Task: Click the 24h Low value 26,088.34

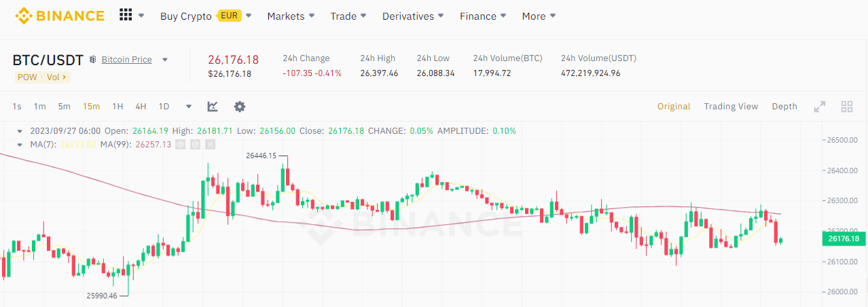Action: point(436,73)
